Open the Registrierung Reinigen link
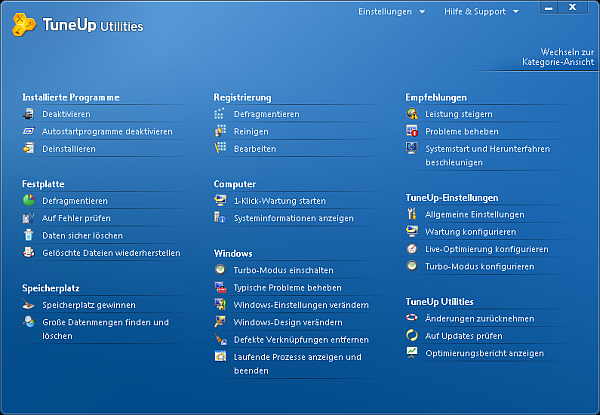 (x=251, y=132)
